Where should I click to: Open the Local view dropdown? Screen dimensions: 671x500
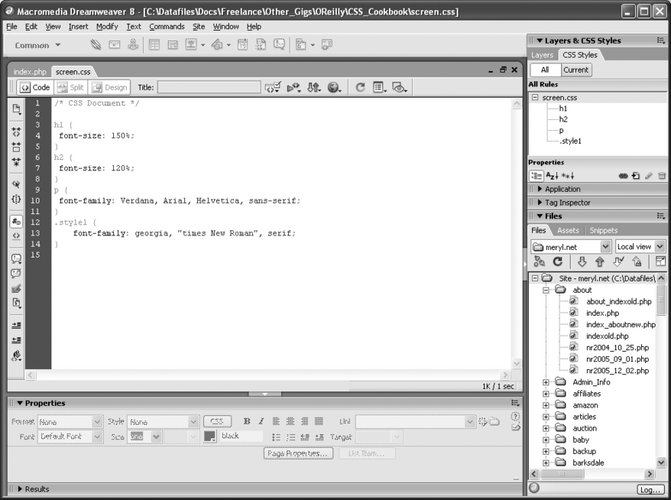point(660,247)
